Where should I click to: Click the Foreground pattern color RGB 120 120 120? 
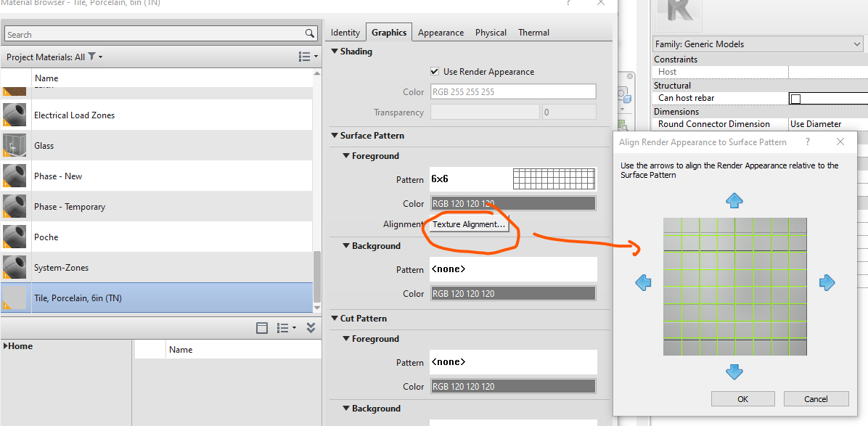click(x=513, y=203)
